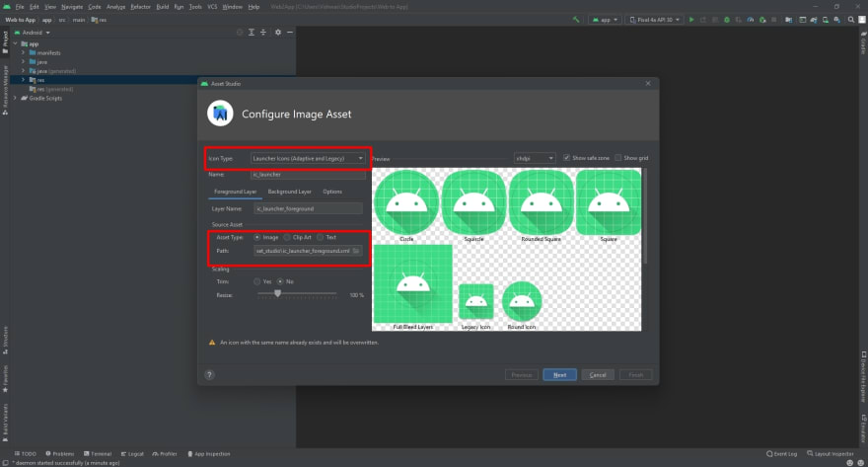Click the Cancel button

[598, 375]
